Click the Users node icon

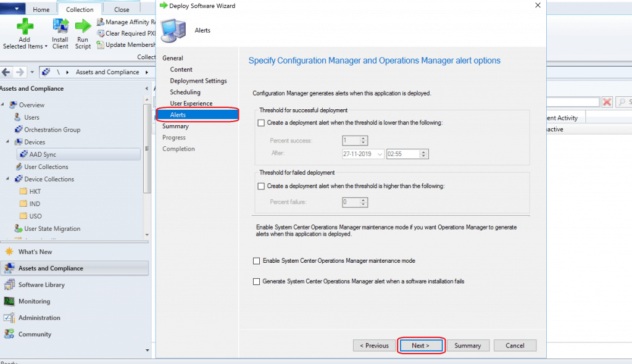tap(17, 117)
